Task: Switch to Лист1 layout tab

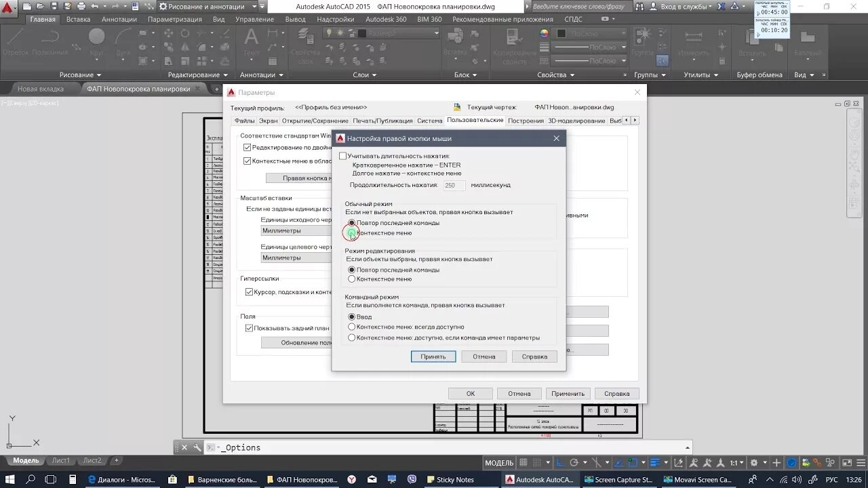Action: [x=60, y=461]
